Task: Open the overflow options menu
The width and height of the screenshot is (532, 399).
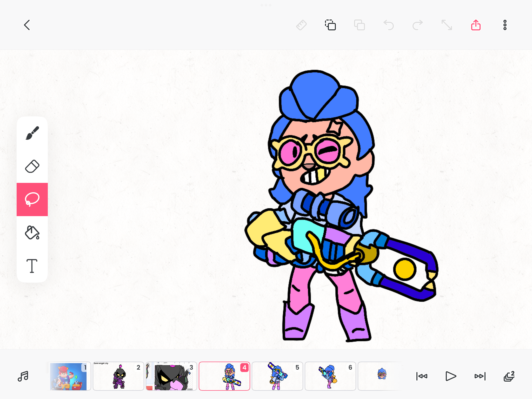Action: click(x=504, y=25)
